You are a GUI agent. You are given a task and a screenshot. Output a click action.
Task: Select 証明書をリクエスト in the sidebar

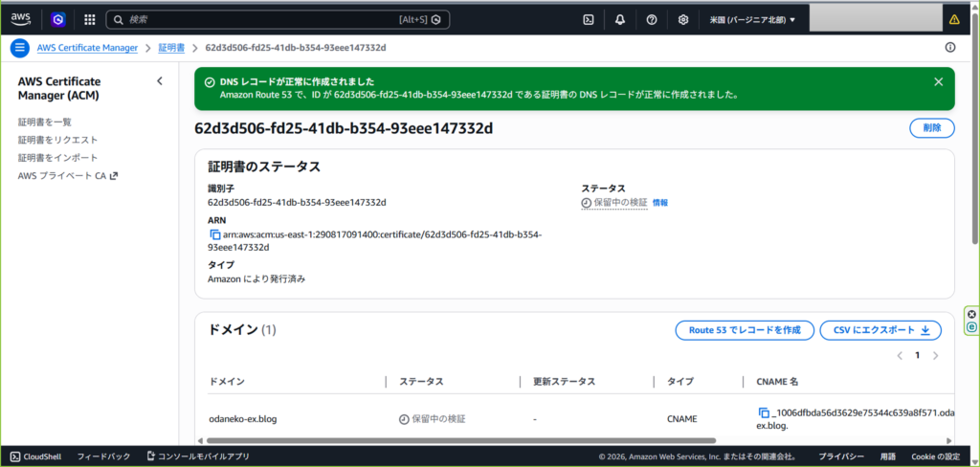pos(57,140)
